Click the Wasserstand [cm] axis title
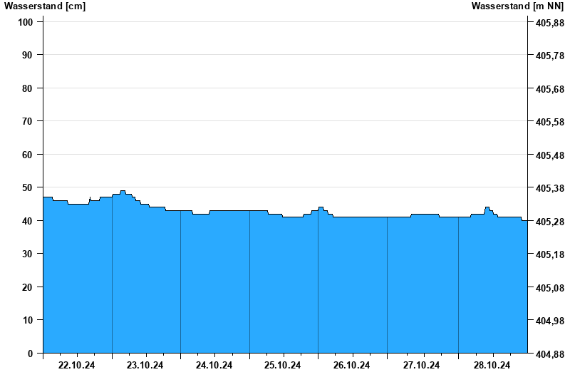The width and height of the screenshot is (570, 392). tap(45, 6)
